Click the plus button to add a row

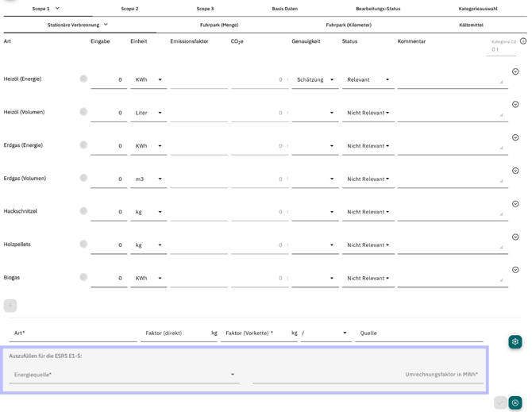coord(10,306)
